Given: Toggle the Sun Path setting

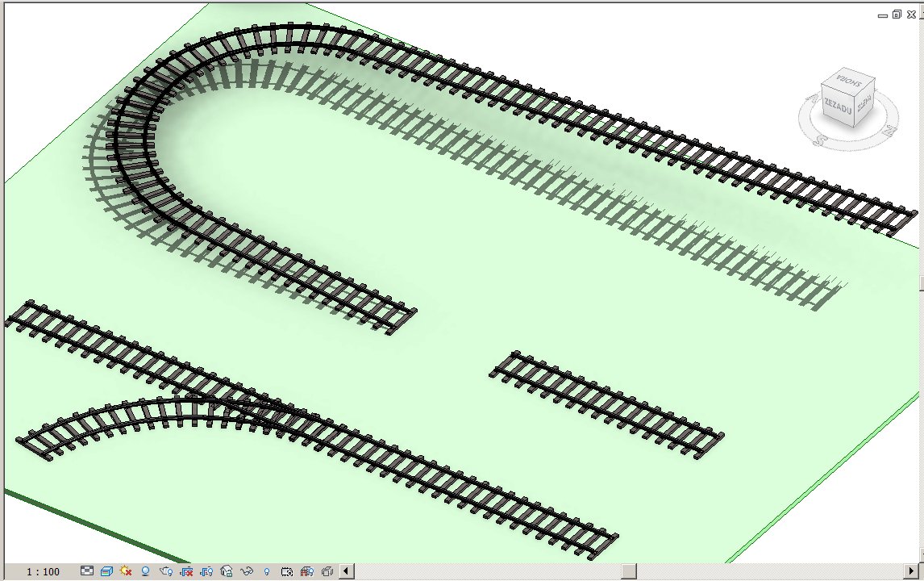Looking at the screenshot, I should point(126,571).
